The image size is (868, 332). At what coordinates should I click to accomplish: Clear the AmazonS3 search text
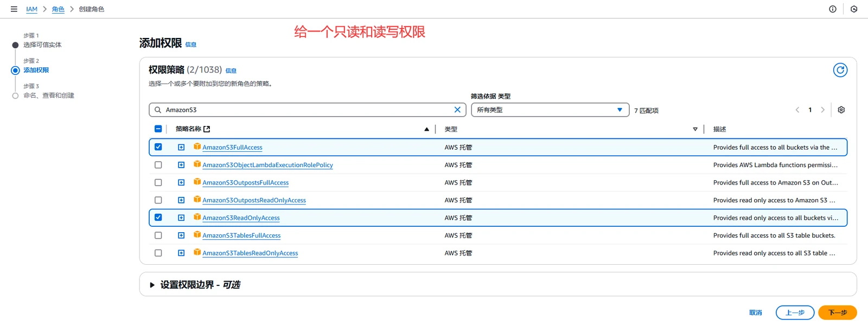(457, 110)
